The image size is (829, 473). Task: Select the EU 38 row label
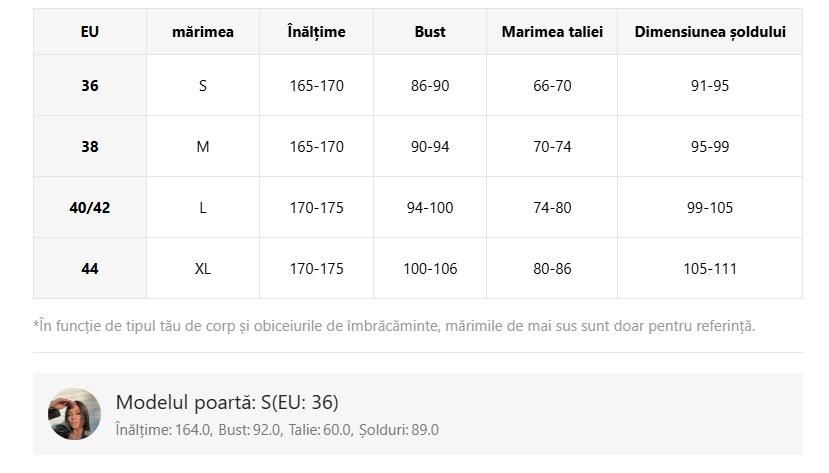coord(90,147)
